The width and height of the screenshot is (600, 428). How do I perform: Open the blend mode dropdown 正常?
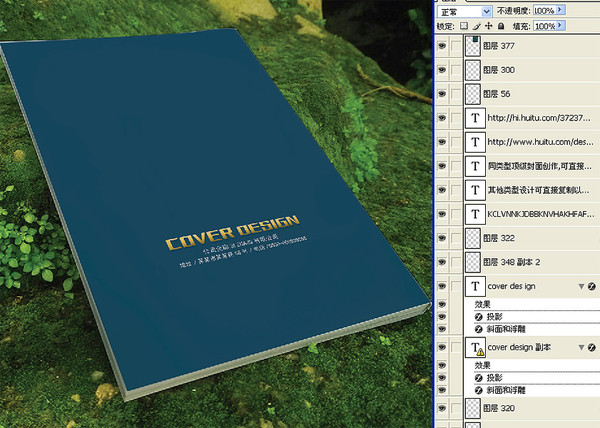coord(465,12)
